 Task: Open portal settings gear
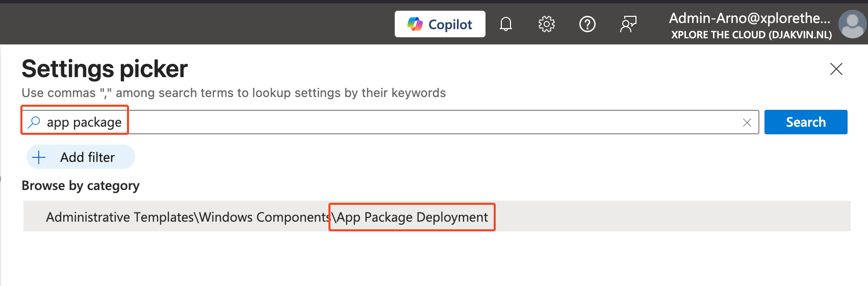[546, 24]
